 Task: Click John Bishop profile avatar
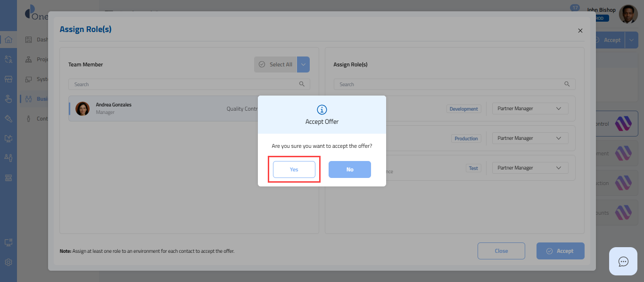(x=627, y=14)
